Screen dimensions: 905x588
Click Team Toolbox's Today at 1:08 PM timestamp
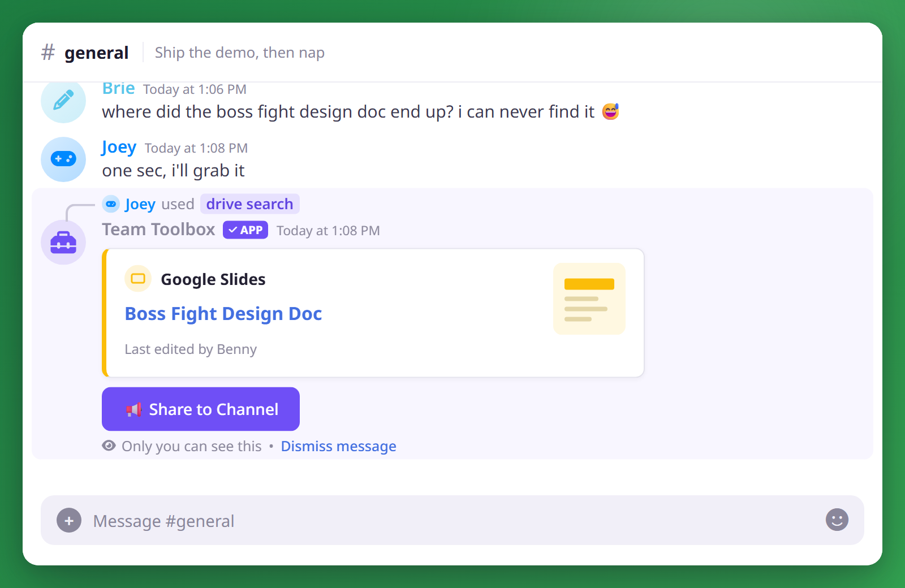tap(328, 231)
